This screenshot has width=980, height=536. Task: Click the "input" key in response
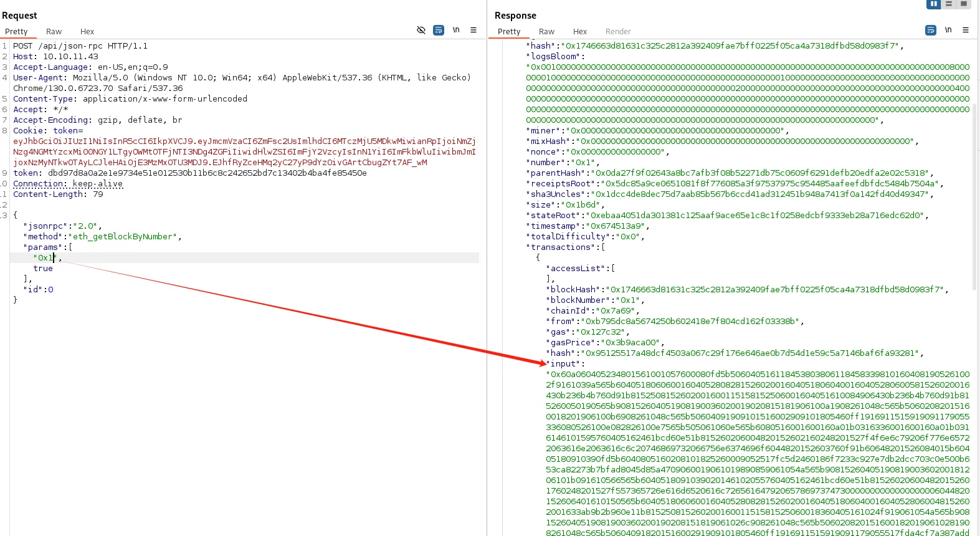563,363
